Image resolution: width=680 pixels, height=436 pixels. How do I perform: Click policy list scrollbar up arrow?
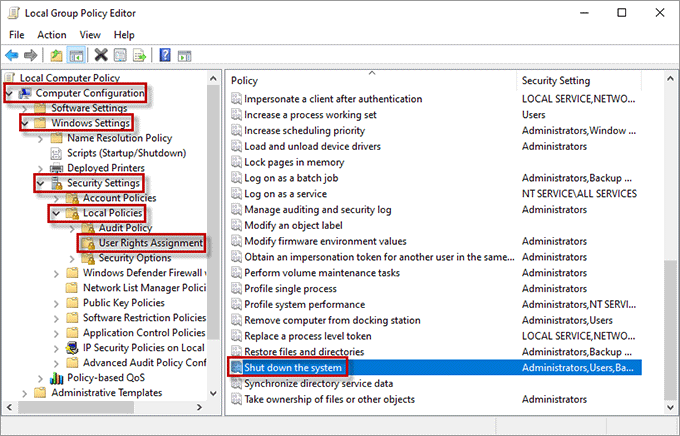tap(670, 79)
